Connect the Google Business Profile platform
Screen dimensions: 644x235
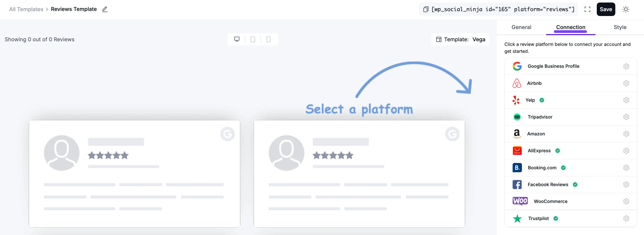pyautogui.click(x=553, y=66)
